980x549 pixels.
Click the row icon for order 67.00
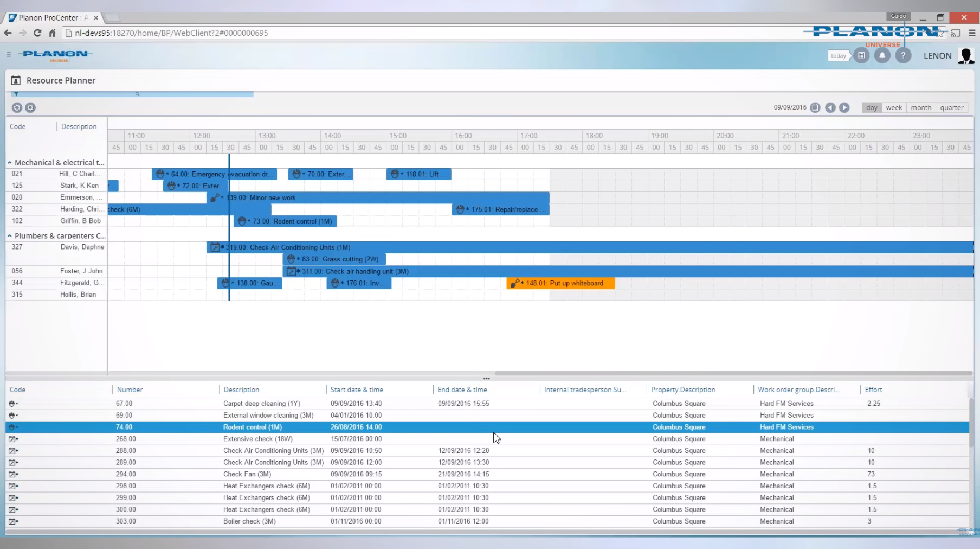coord(13,404)
